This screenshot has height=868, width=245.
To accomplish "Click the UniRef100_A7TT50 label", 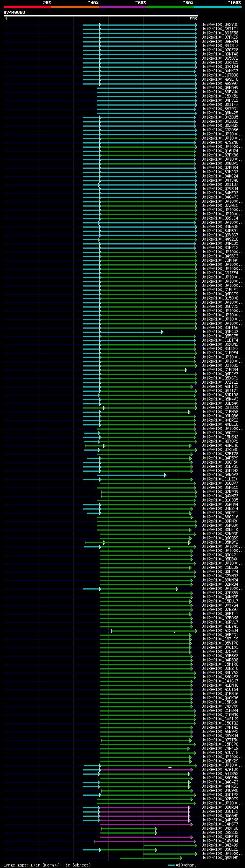I will coord(220,740).
